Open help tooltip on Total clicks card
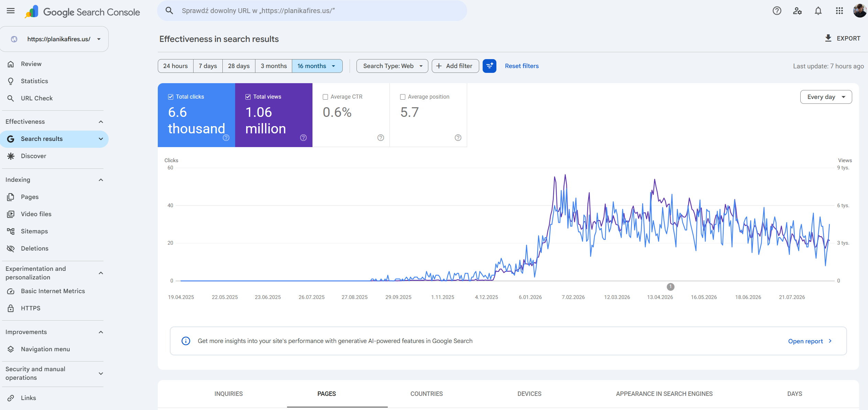 [226, 138]
